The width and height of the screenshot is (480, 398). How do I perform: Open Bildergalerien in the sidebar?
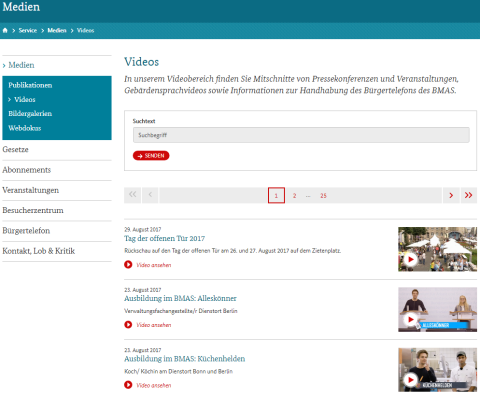[30, 114]
